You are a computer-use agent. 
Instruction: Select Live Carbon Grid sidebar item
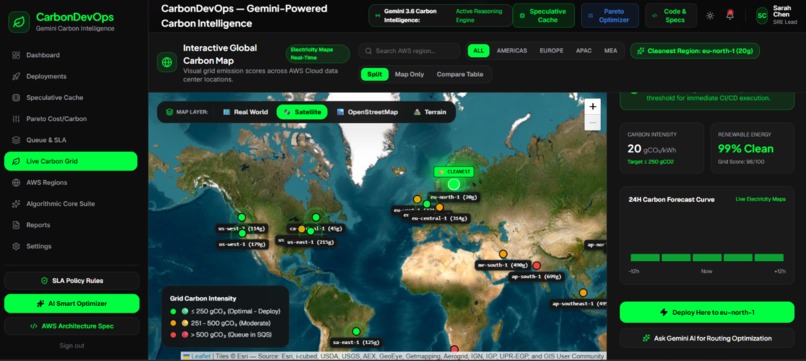point(71,161)
